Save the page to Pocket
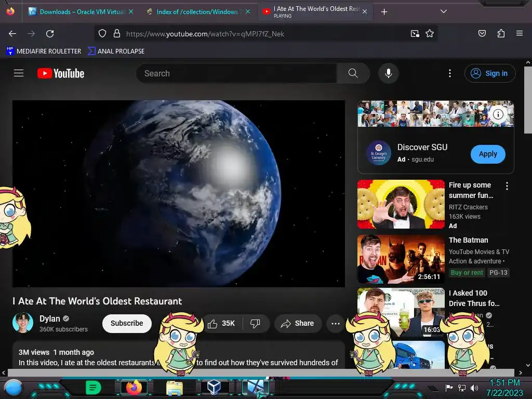Viewport: 532px width, 399px height. (x=482, y=34)
